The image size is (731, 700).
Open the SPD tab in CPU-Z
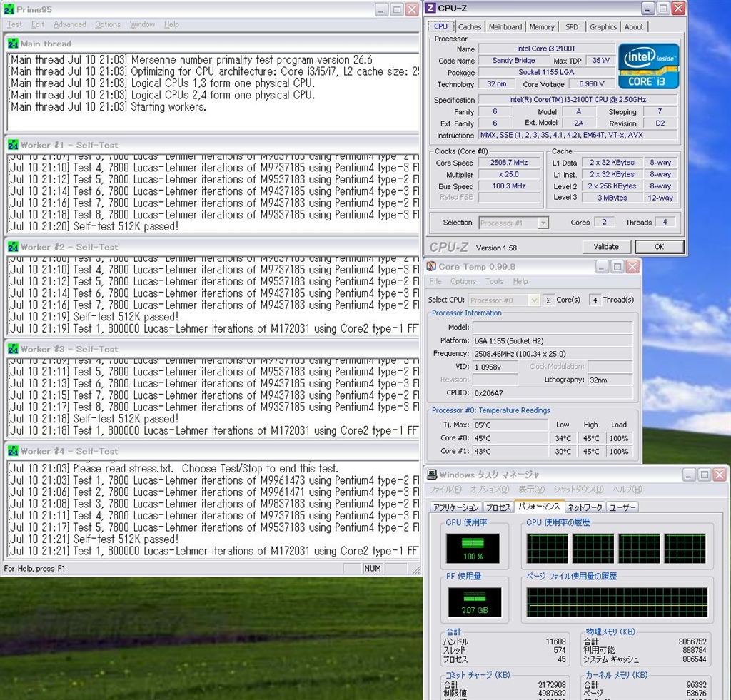(x=572, y=26)
